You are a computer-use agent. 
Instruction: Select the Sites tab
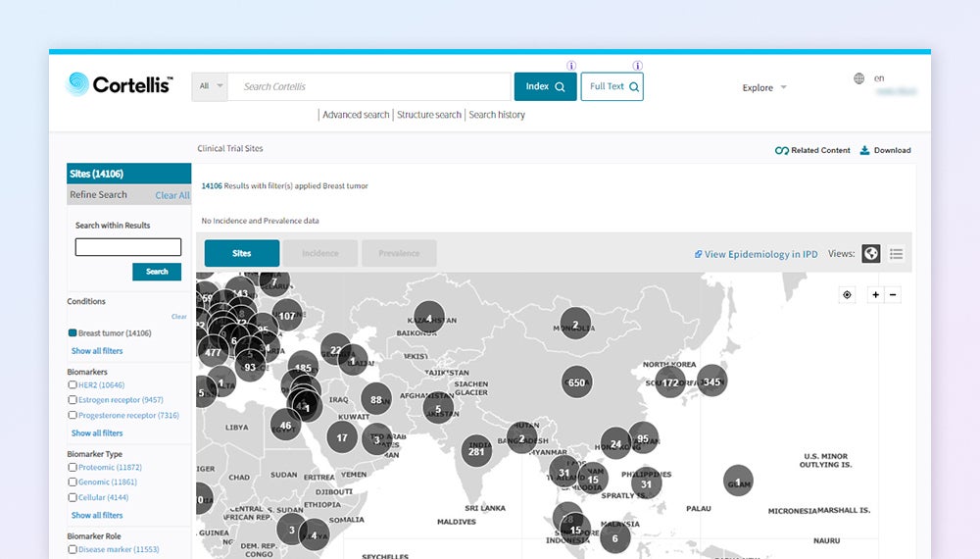coord(242,253)
